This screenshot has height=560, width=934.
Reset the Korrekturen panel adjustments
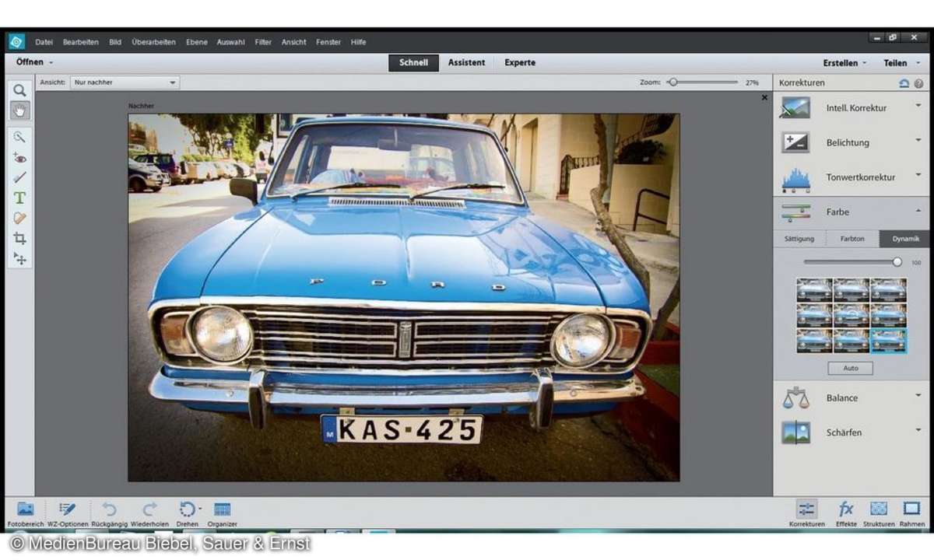point(904,83)
